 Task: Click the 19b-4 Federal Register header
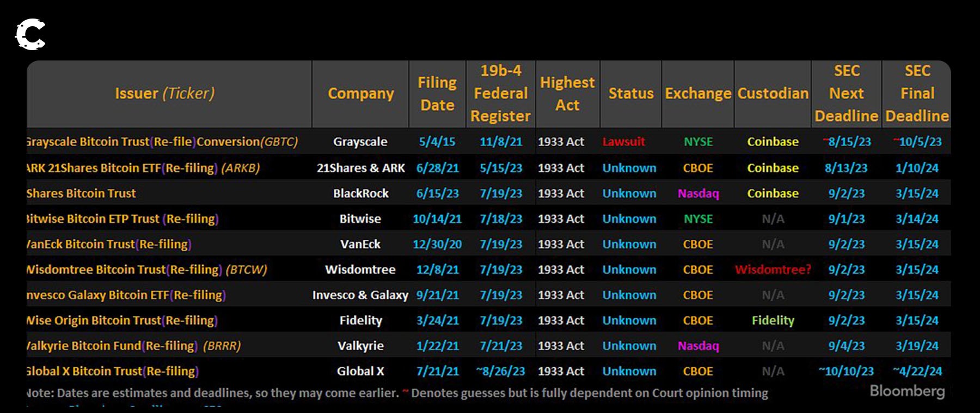[500, 94]
